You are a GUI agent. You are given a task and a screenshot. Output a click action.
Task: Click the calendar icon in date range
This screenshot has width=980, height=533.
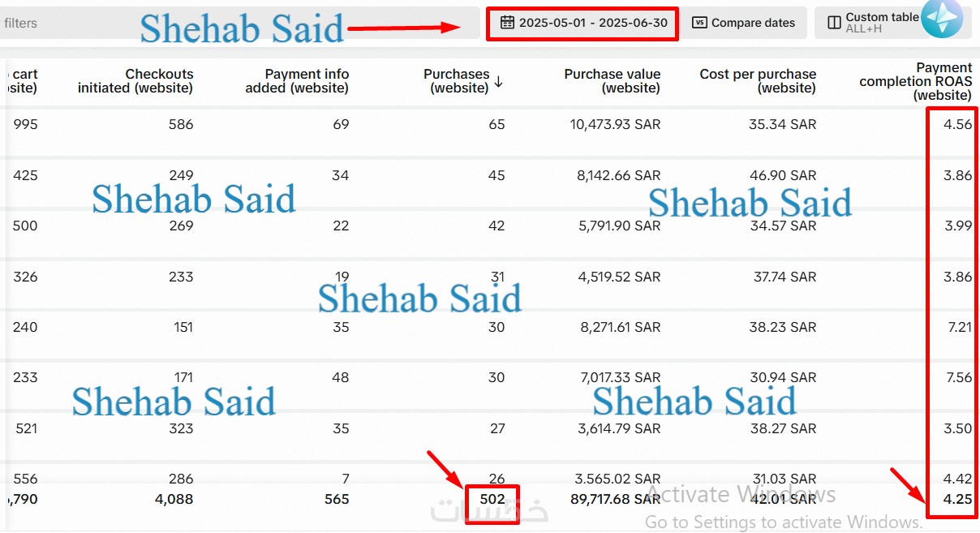tap(507, 23)
